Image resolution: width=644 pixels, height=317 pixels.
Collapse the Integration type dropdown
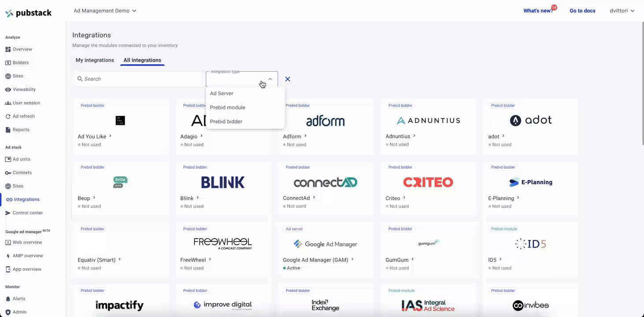[270, 79]
